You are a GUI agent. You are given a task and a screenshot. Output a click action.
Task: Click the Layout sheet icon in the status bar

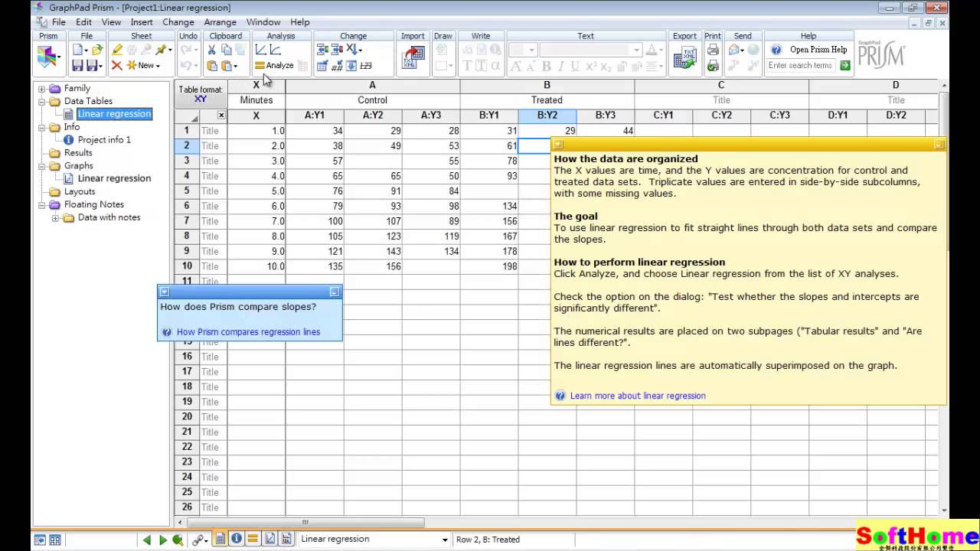click(286, 539)
